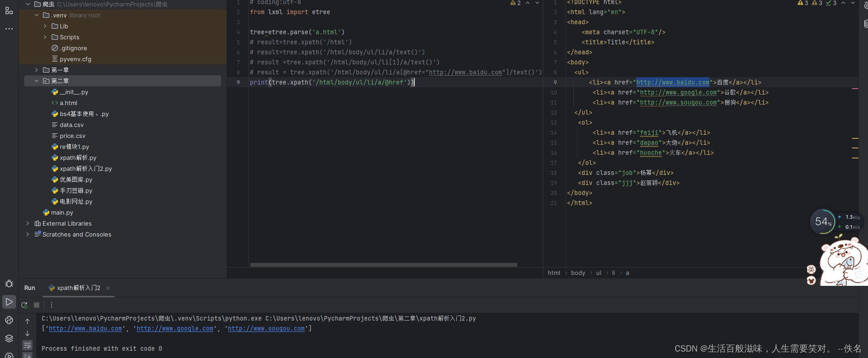Select xpath解析.py in project tree
The width and height of the screenshot is (868, 358).
74,158
